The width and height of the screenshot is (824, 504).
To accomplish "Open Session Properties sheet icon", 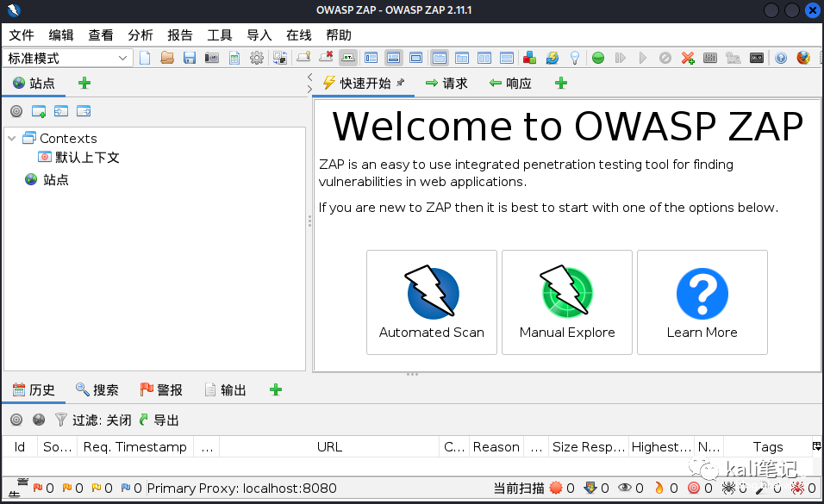I will (234, 58).
